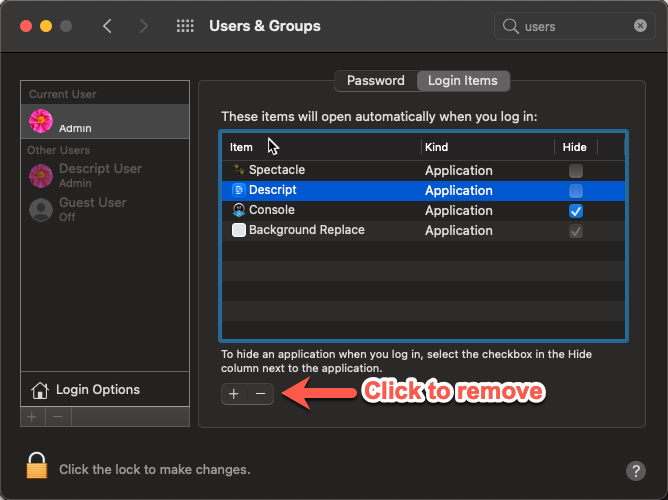Screen dimensions: 668x500
Task: Select the Spectacle login item row
Action: tap(423, 170)
